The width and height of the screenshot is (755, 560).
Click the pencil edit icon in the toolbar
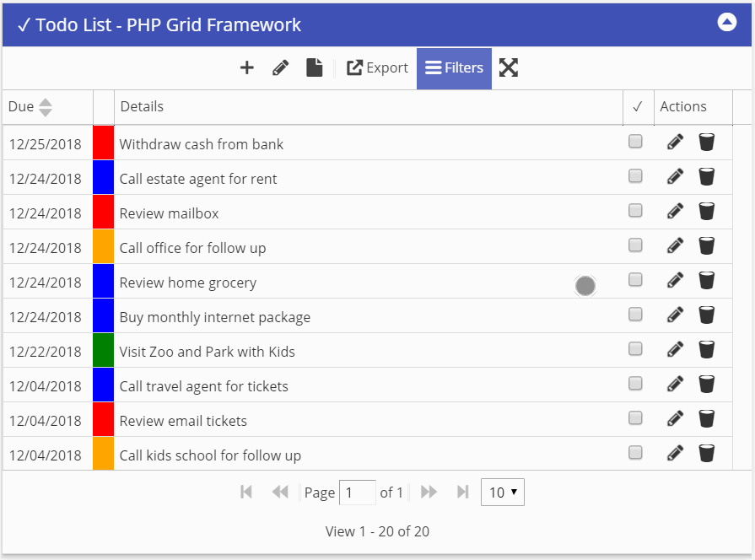(x=281, y=68)
